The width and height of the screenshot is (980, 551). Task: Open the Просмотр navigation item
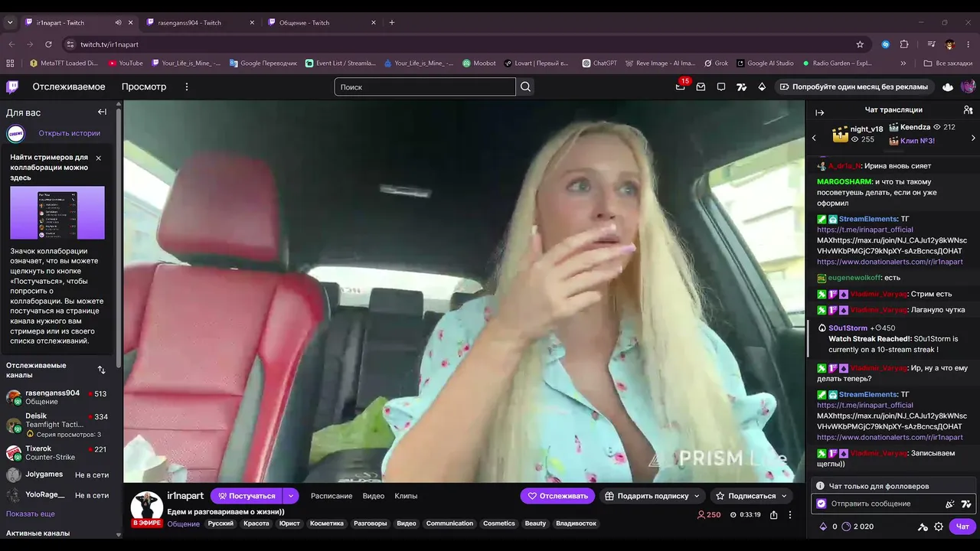144,86
